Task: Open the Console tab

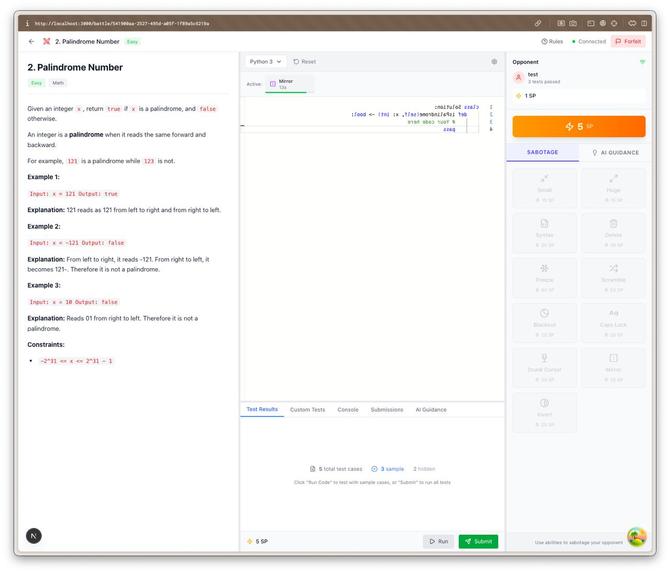Action: click(x=348, y=410)
